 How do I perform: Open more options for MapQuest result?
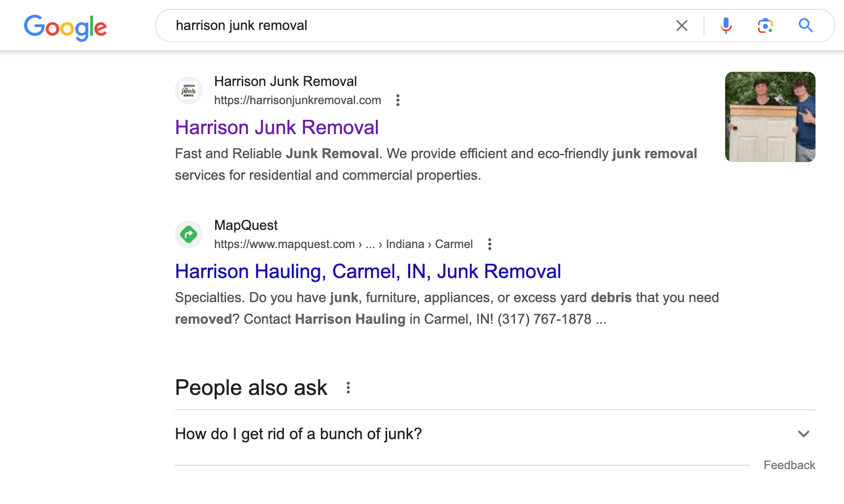click(490, 244)
